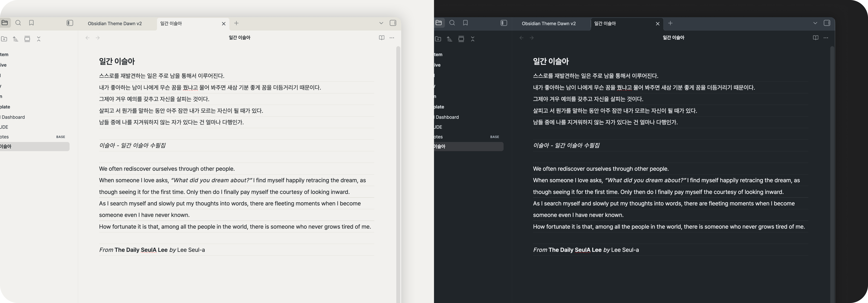868x303 pixels.
Task: Open more options menu in dark window
Action: (x=826, y=38)
